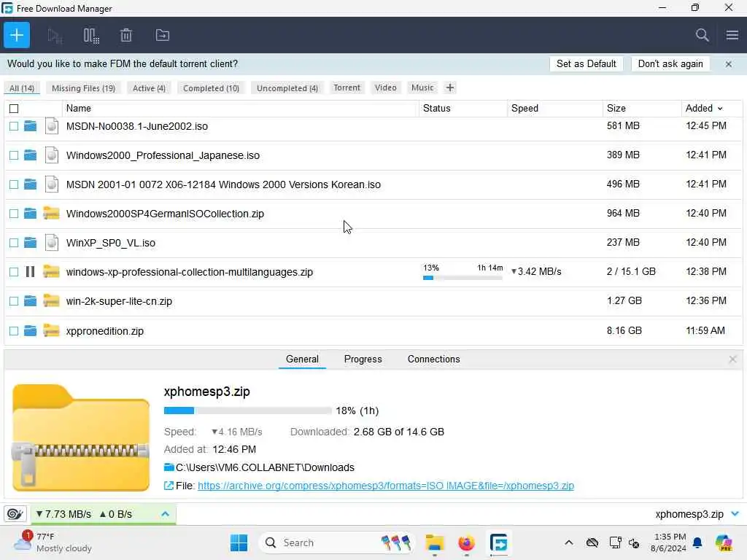Check the Windows2000_Professional_Japanese.iso checkbox
The width and height of the screenshot is (747, 560).
coord(14,155)
